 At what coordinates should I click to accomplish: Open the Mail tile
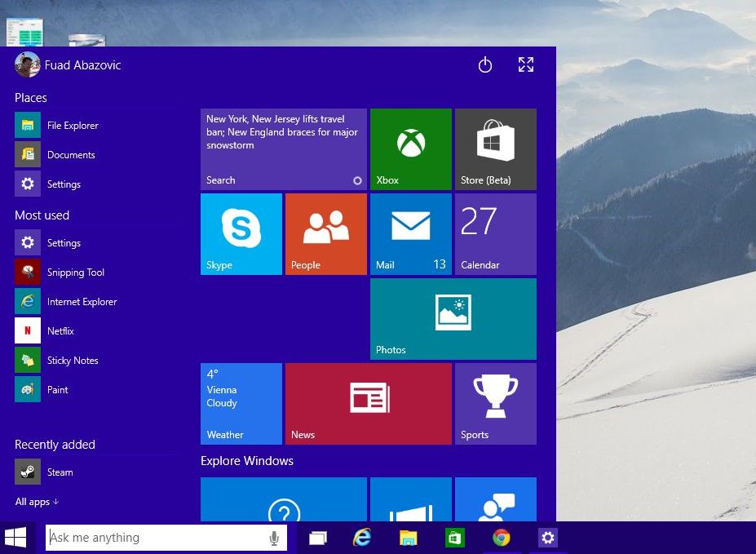[410, 233]
